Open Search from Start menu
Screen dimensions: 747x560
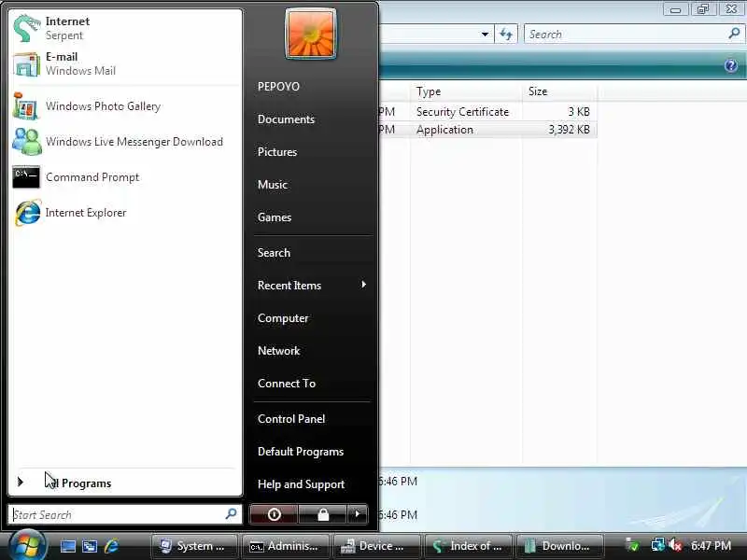point(274,252)
